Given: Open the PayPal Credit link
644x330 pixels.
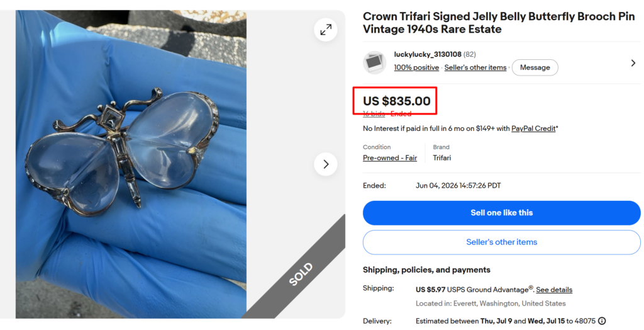Looking at the screenshot, I should (533, 128).
